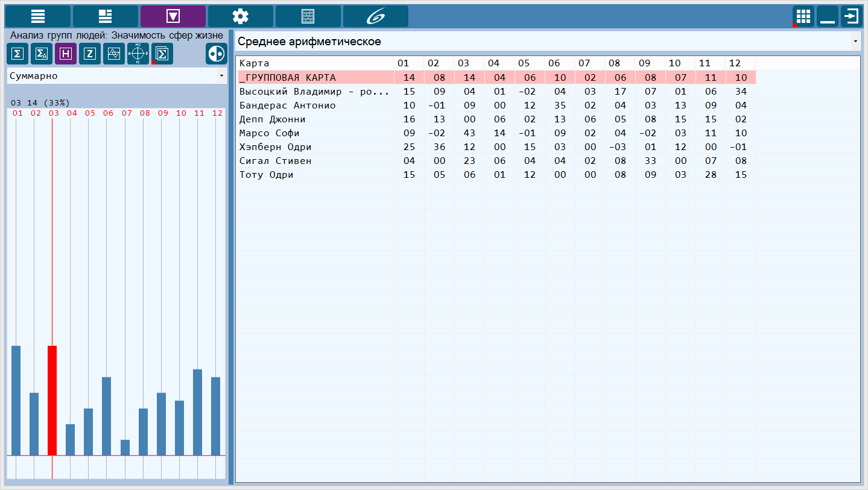Click the shortest bar for house 07

pos(125,447)
